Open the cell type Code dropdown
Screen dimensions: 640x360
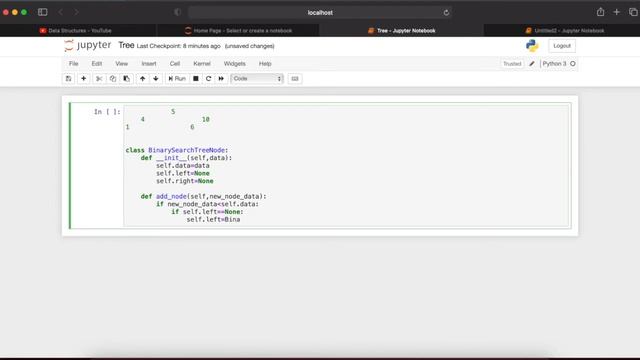[257, 78]
